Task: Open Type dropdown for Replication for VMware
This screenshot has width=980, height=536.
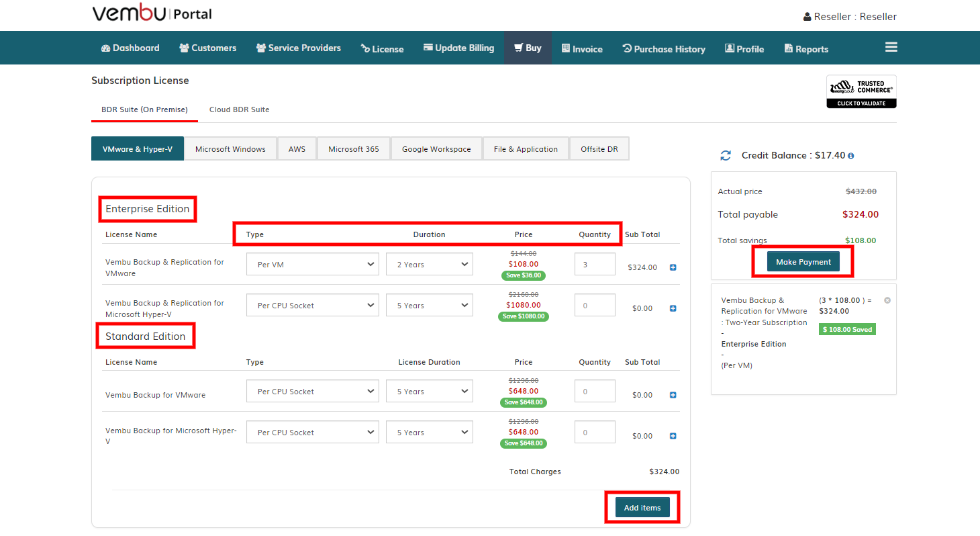Action: (x=313, y=265)
